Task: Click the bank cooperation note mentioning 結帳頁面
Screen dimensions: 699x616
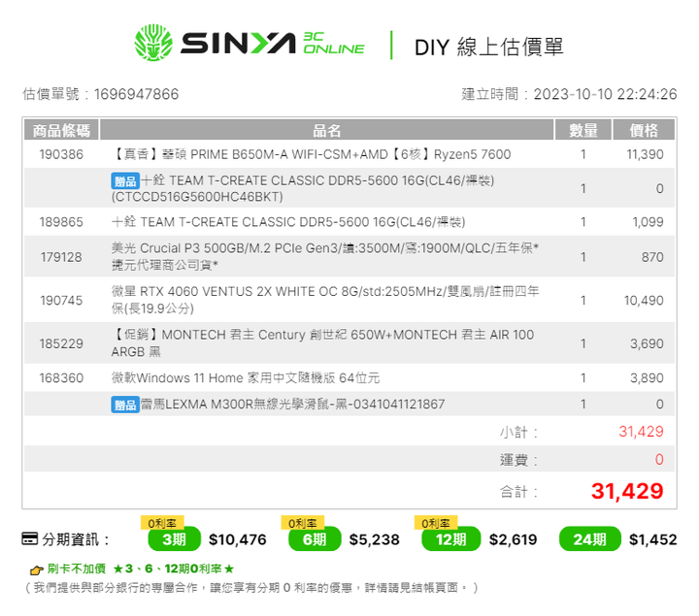Action: point(251,588)
